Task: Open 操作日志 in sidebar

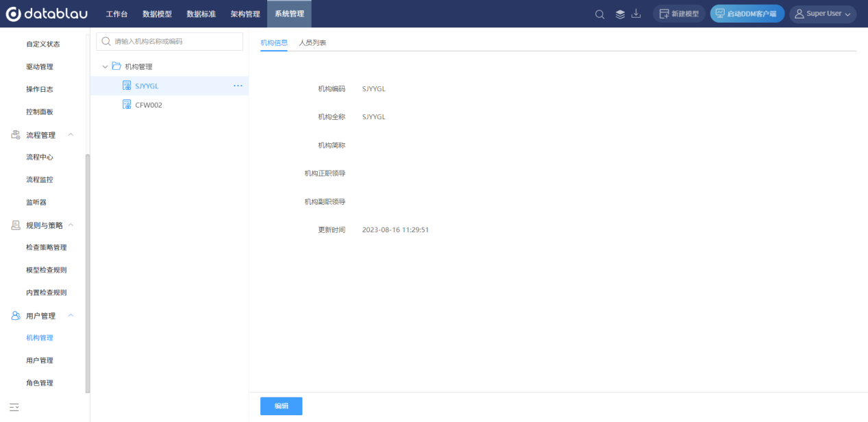Action: tap(40, 89)
